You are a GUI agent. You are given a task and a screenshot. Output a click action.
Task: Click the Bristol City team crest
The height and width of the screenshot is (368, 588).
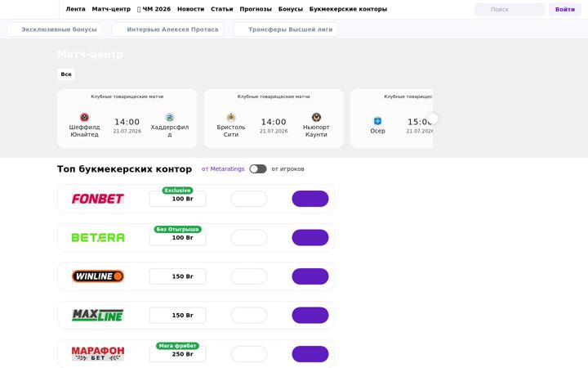tap(231, 118)
